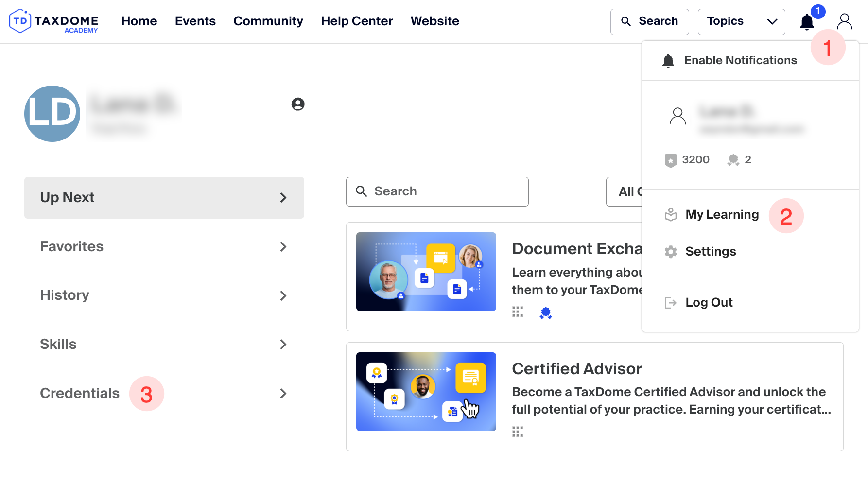The image size is (868, 485).
Task: Click the top Search button
Action: click(x=649, y=21)
